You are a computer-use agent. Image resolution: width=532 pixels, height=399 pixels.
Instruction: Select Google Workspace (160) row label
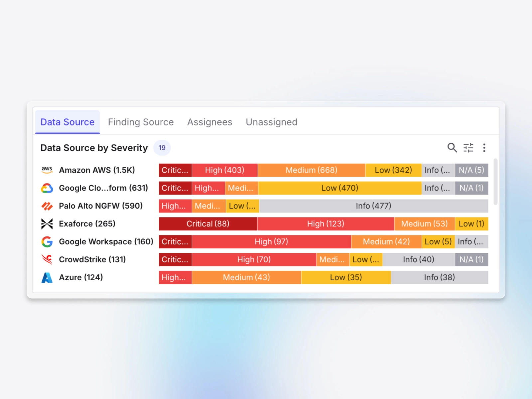click(106, 242)
